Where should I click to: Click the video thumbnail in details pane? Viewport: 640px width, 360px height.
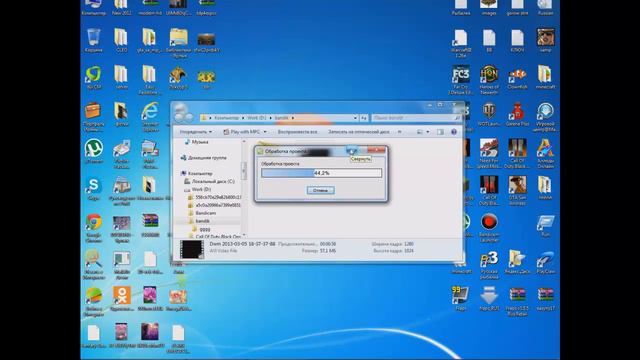click(x=191, y=249)
